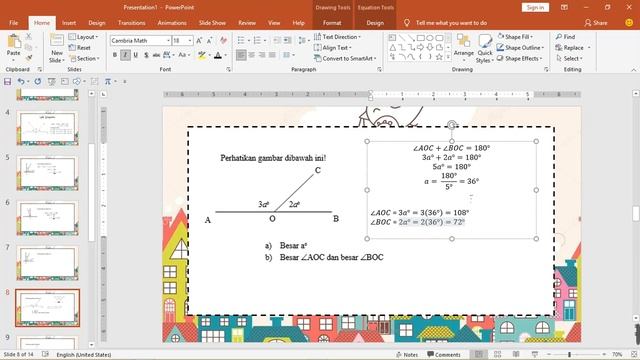Click the Cut scissors icon
This screenshot has height=360, width=640.
29,37
